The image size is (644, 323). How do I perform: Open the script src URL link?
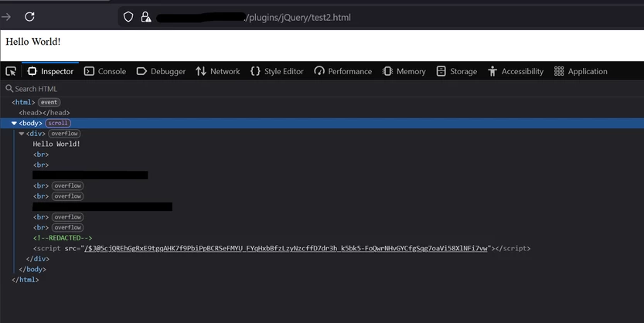pos(286,248)
